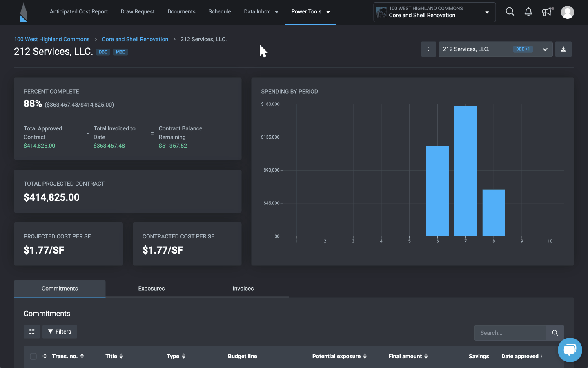Open announcements megaphone icon
The image size is (588, 368).
(547, 12)
